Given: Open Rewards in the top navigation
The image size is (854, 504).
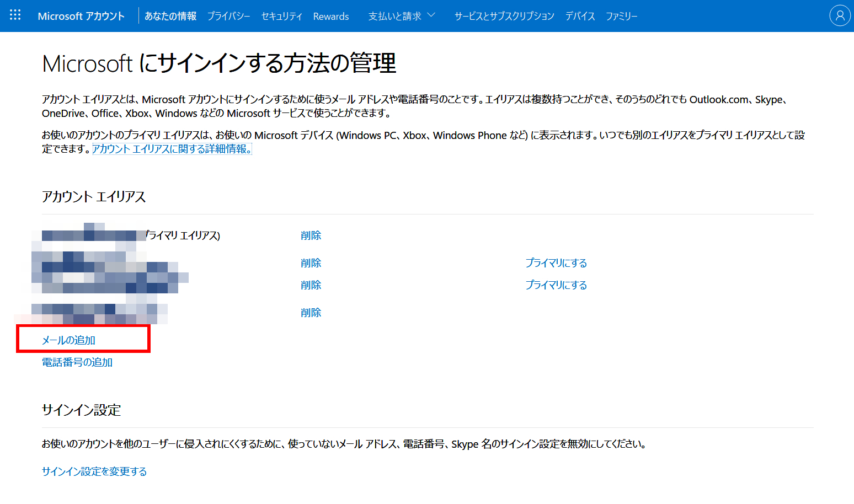Looking at the screenshot, I should coord(331,16).
